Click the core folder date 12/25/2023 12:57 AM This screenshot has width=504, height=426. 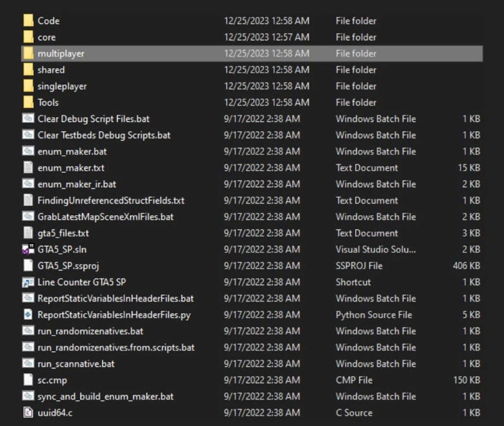coord(267,37)
